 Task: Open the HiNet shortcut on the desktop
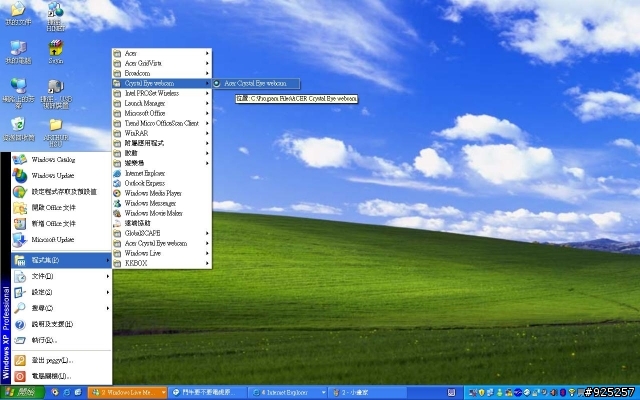click(56, 16)
